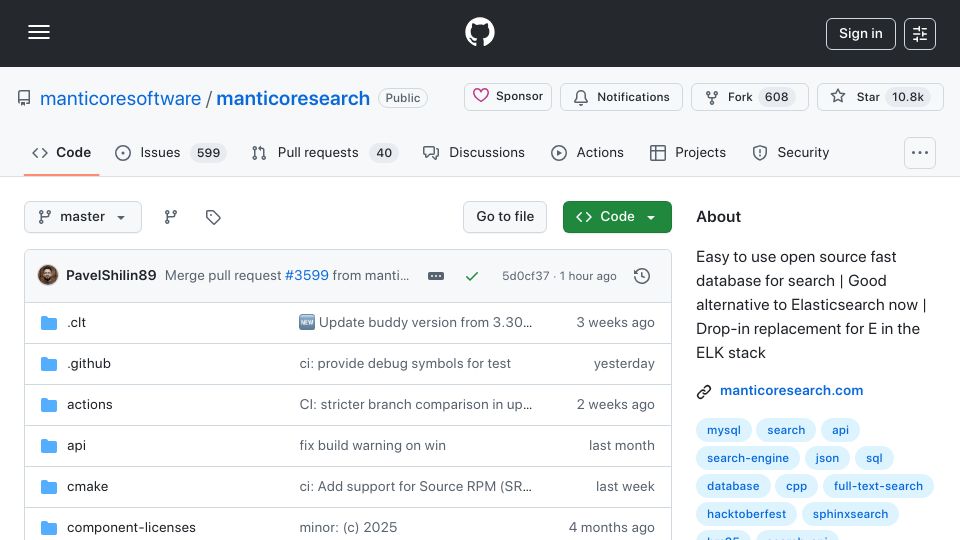Open the appearance settings icon next to Sign in
Image resolution: width=960 pixels, height=540 pixels.
(x=920, y=34)
